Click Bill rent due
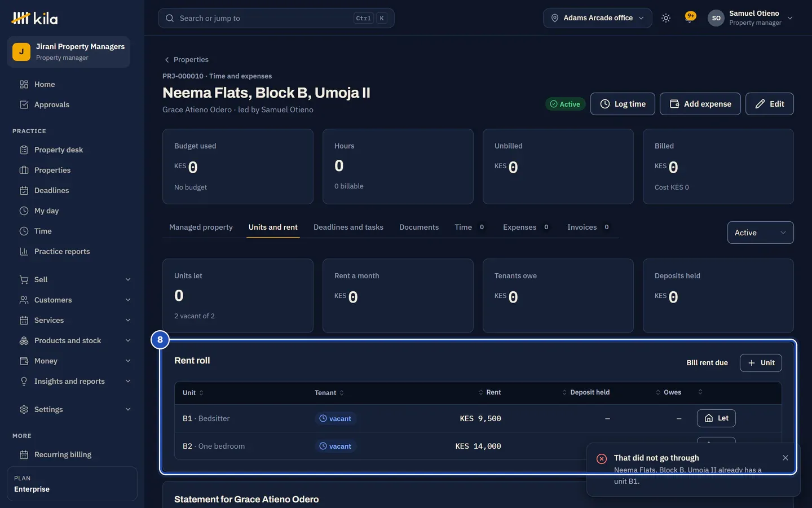Image resolution: width=812 pixels, height=508 pixels. (707, 363)
